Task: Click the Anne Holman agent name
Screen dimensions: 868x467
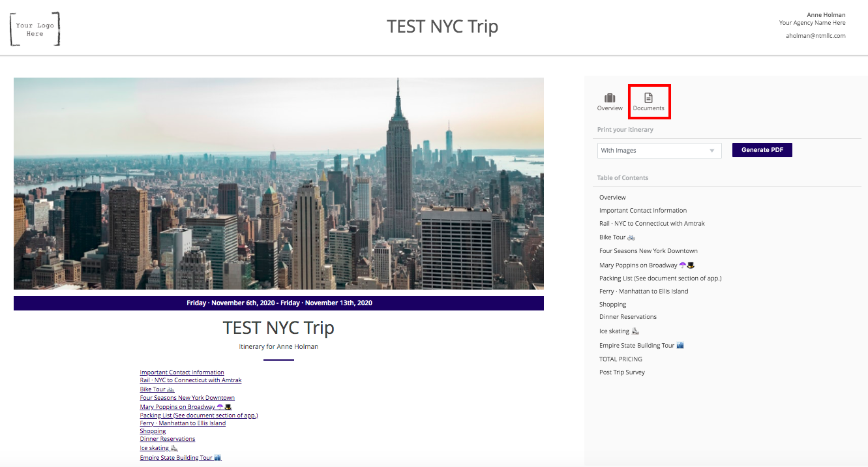Action: click(826, 15)
